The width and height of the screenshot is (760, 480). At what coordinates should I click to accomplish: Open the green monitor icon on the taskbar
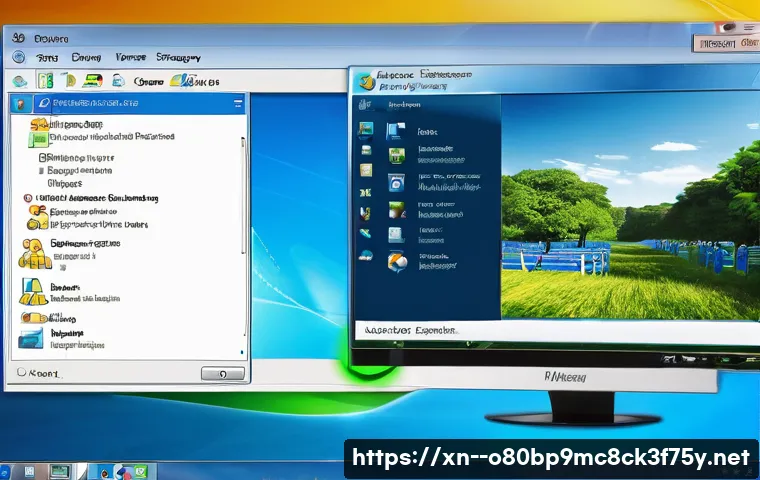(59, 471)
